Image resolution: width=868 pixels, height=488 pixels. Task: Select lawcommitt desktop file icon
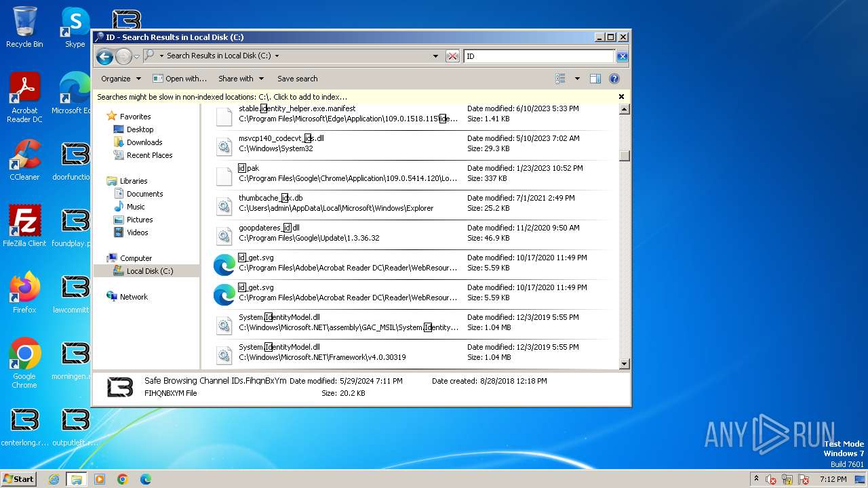(72, 293)
